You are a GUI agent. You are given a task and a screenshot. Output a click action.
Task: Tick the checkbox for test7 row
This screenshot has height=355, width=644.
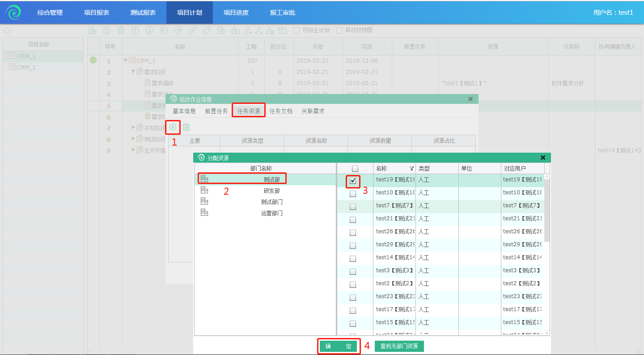point(353,207)
